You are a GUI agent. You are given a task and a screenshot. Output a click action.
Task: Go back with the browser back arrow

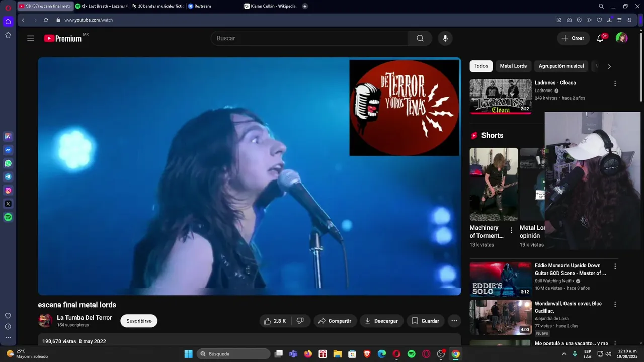(x=23, y=20)
